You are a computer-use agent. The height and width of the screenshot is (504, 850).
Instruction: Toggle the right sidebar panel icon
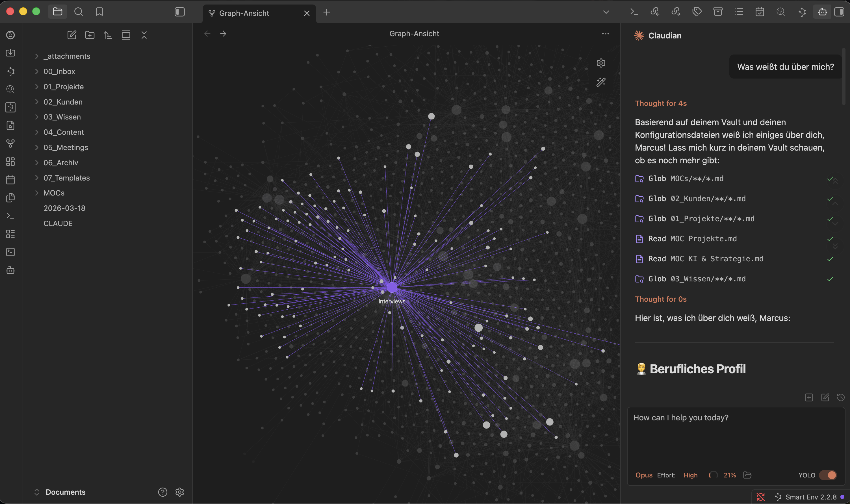[x=839, y=12]
